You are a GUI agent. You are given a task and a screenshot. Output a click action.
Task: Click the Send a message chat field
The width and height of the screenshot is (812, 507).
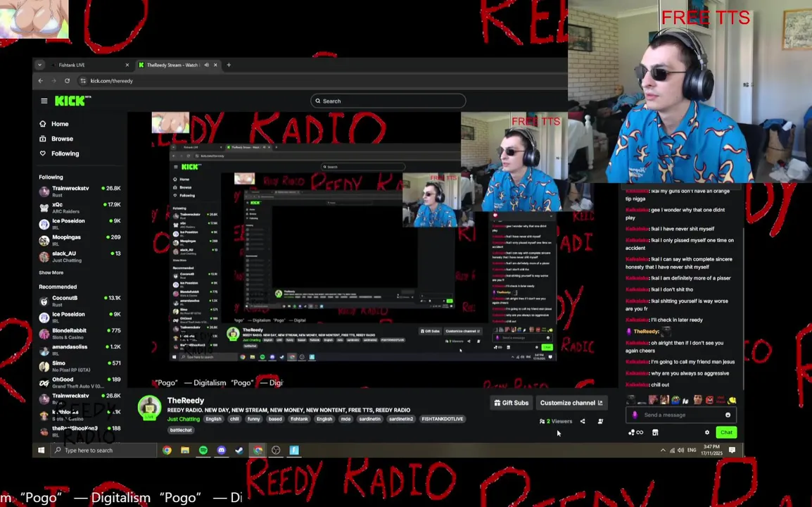click(x=680, y=415)
